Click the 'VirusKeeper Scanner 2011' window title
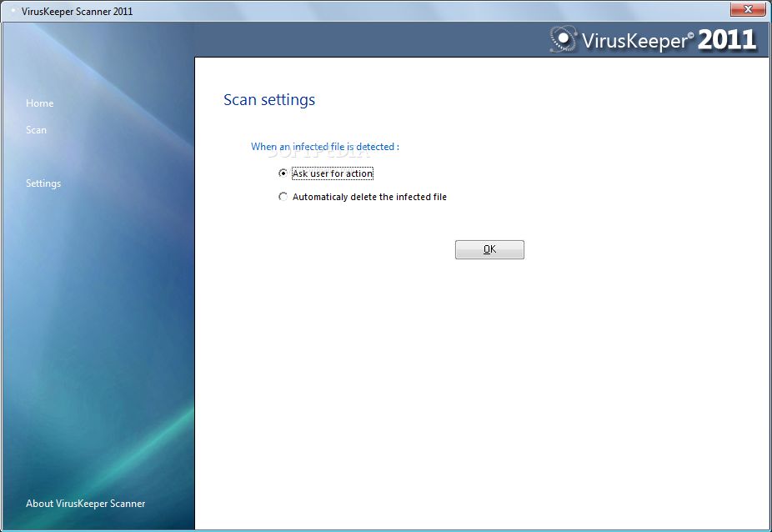772x532 pixels. (78, 12)
